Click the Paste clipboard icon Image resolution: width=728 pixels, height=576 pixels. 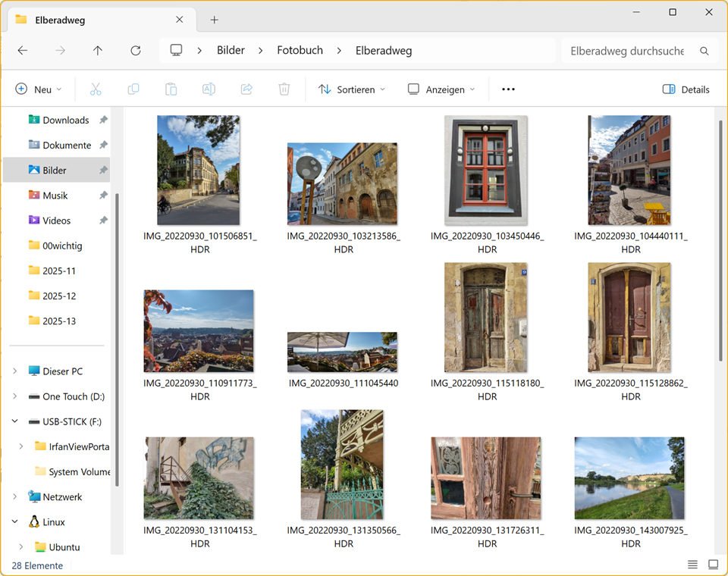(171, 89)
